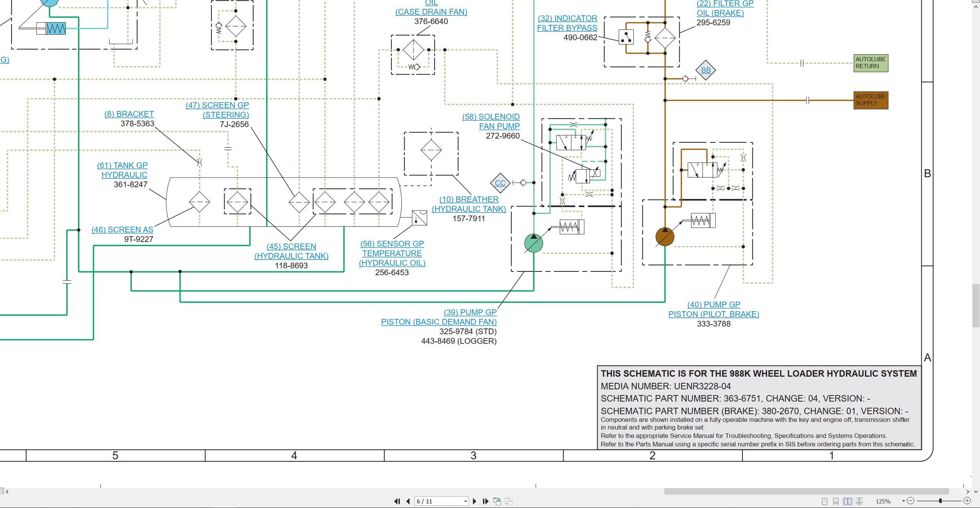Click vertical scrollbar thumb
The image size is (980, 508).
tap(976, 305)
